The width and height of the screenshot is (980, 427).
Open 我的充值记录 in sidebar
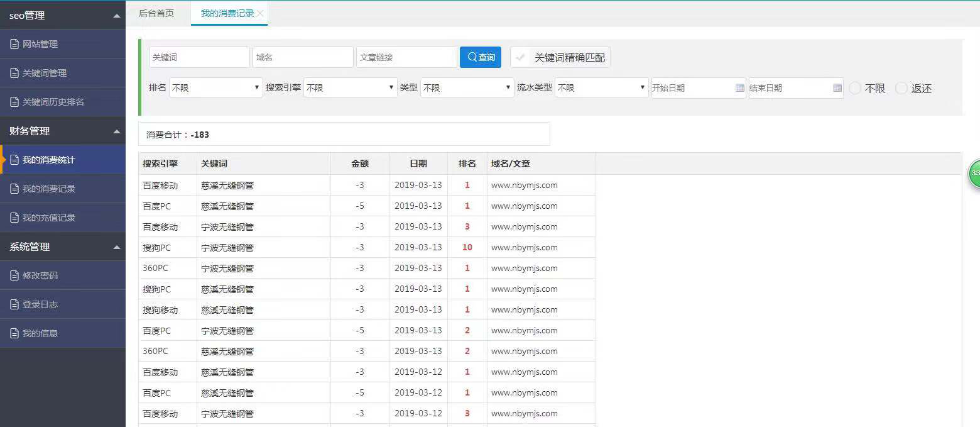point(63,218)
